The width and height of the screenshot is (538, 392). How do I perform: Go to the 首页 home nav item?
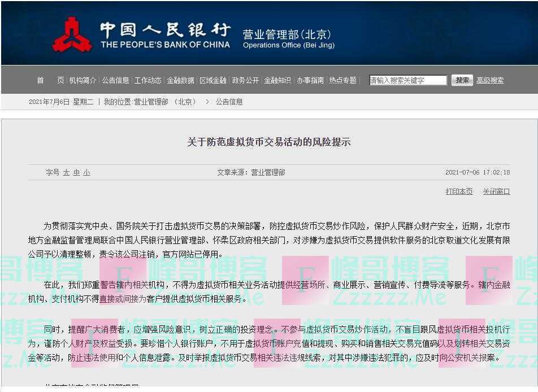pyautogui.click(x=50, y=80)
